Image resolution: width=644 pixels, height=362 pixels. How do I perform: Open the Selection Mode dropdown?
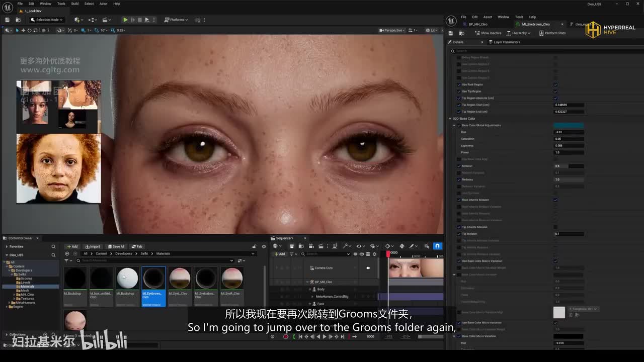(46, 20)
